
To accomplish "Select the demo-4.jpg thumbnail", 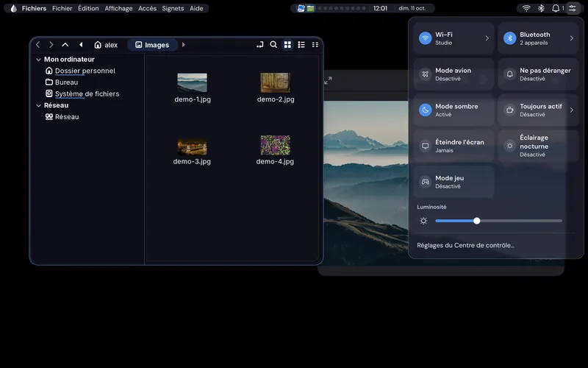I will (275, 145).
